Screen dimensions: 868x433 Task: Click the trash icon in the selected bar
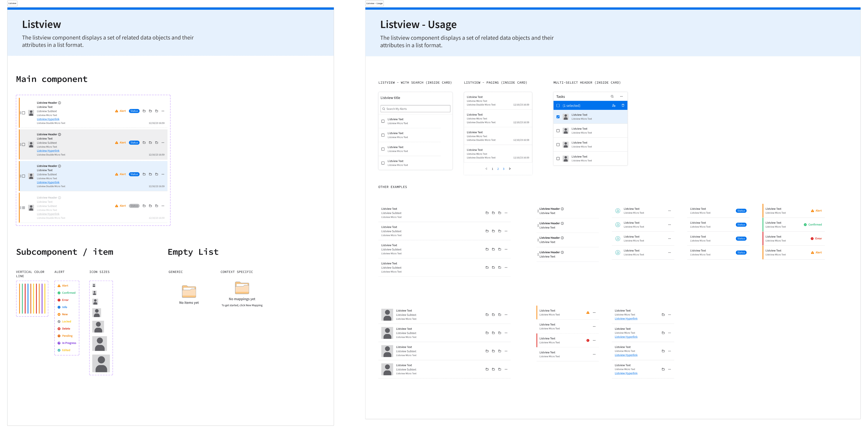pyautogui.click(x=623, y=106)
